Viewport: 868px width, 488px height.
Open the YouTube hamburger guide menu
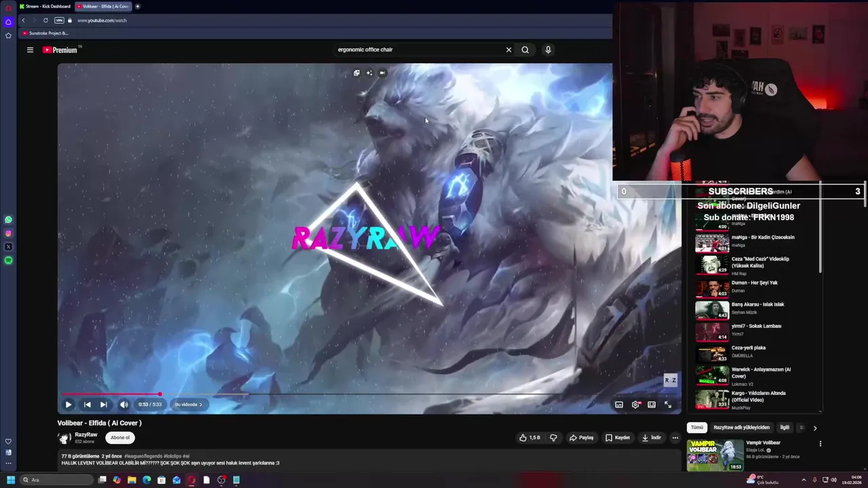click(x=30, y=49)
